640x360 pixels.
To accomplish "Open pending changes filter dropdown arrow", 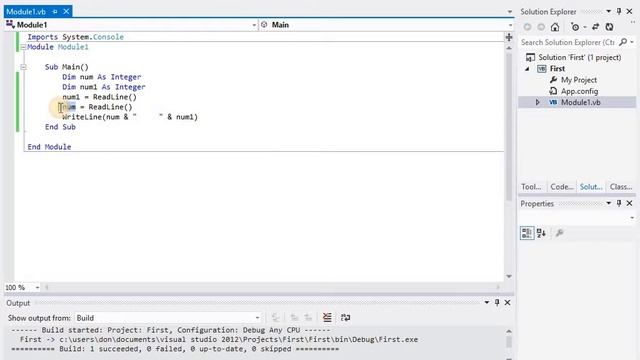I will pyautogui.click(x=584, y=27).
